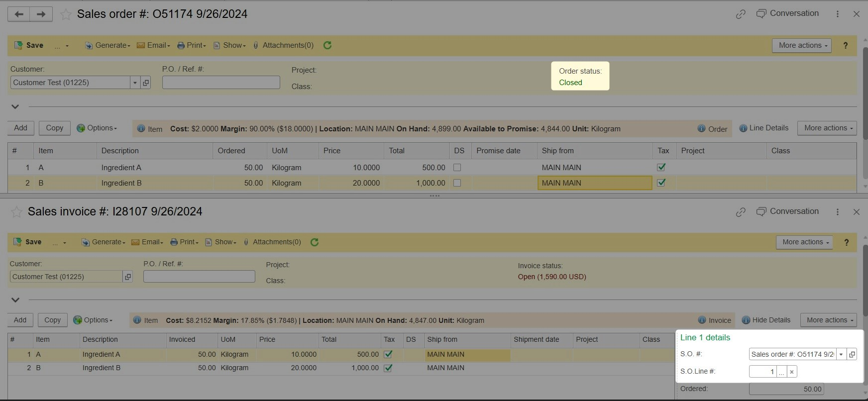The width and height of the screenshot is (868, 401).
Task: Show Item info in Sales order line bar
Action: (x=150, y=129)
